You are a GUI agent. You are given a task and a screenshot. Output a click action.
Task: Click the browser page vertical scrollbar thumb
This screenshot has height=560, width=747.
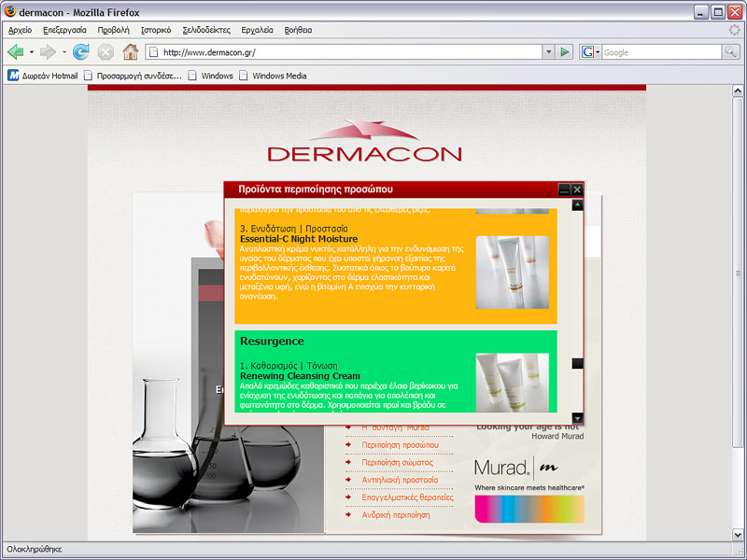point(737,273)
